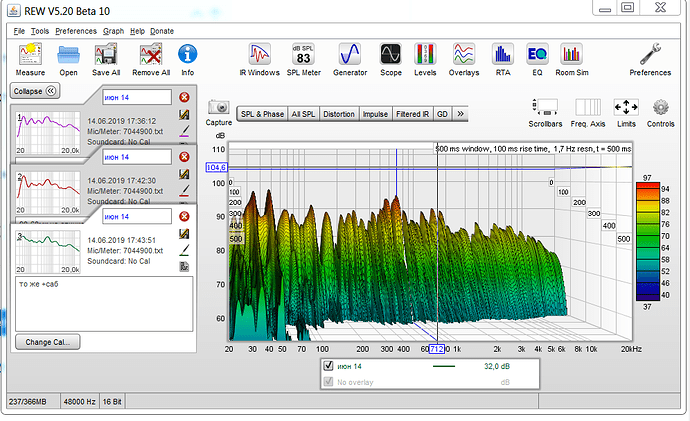The height and width of the screenshot is (421, 690).
Task: Open the Room Sim tool
Action: 571,55
